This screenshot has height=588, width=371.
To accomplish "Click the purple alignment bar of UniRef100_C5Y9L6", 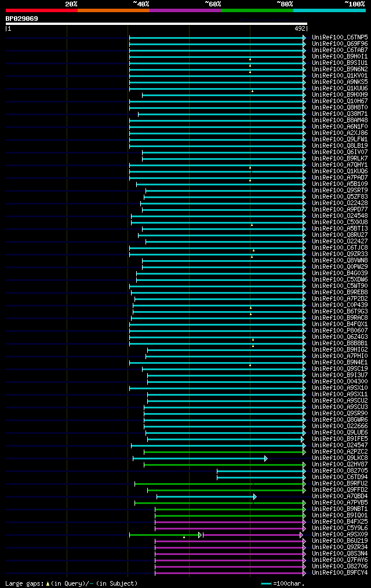I will [230, 529].
